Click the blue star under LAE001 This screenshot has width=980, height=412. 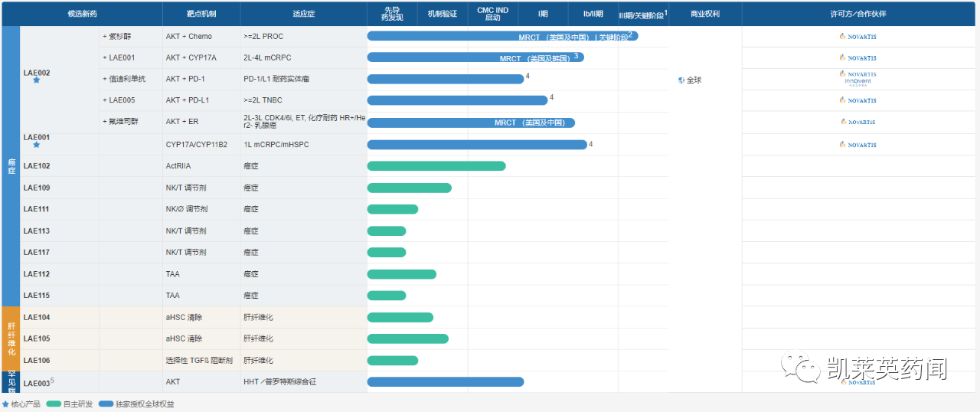click(x=36, y=145)
